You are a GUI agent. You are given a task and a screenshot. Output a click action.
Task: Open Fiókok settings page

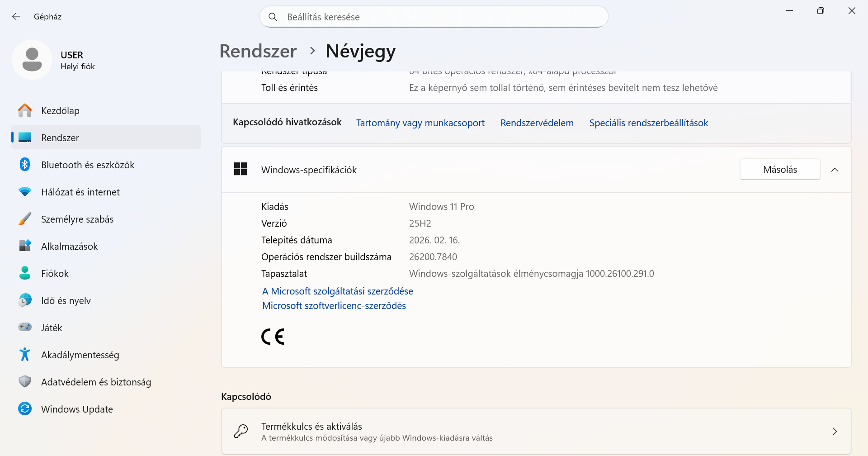coord(106,273)
